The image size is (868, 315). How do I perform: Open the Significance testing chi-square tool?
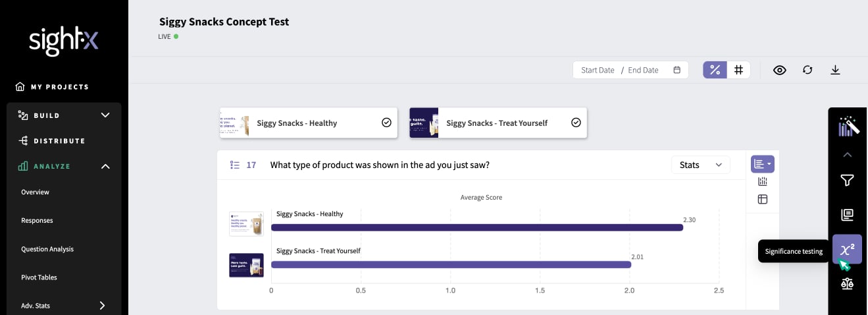click(x=847, y=249)
